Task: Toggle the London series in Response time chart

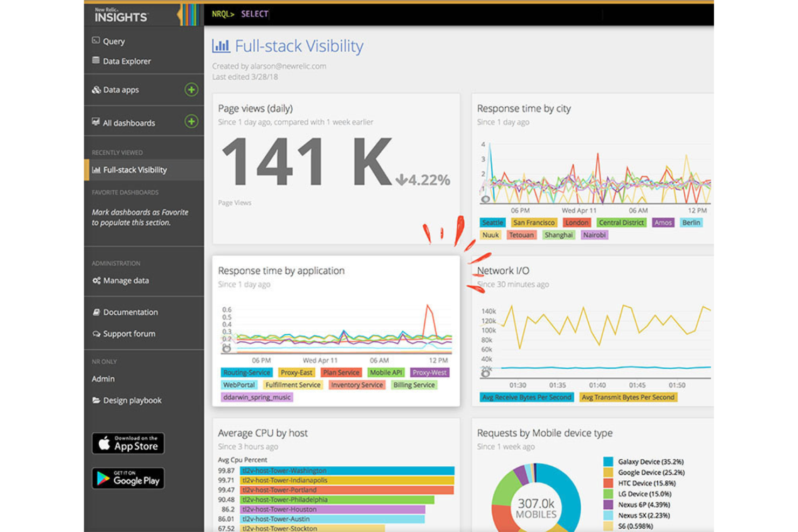Action: (x=576, y=222)
